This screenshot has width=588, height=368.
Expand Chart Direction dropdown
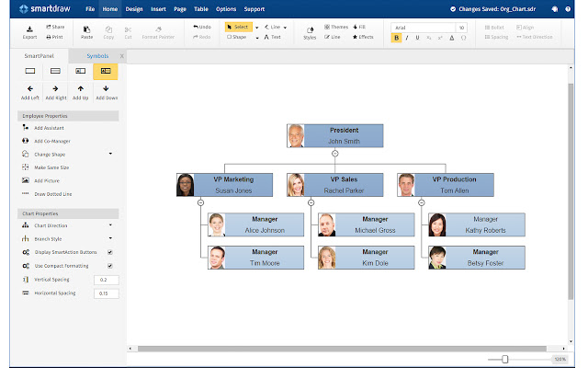click(110, 225)
